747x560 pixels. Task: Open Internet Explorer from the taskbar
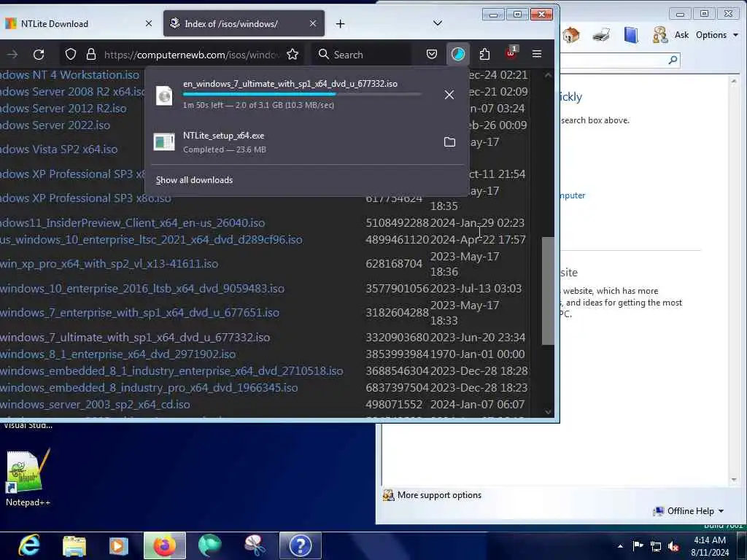point(29,545)
